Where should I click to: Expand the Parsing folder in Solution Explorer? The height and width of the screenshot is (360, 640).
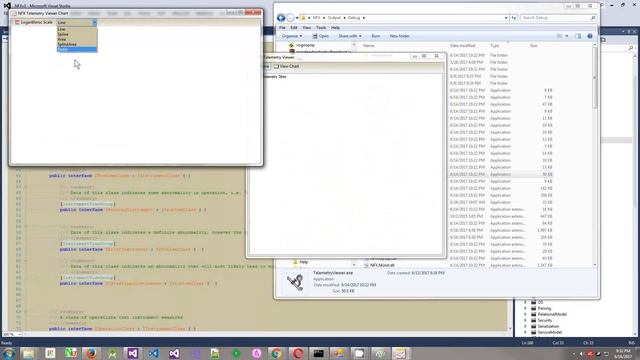[525, 309]
